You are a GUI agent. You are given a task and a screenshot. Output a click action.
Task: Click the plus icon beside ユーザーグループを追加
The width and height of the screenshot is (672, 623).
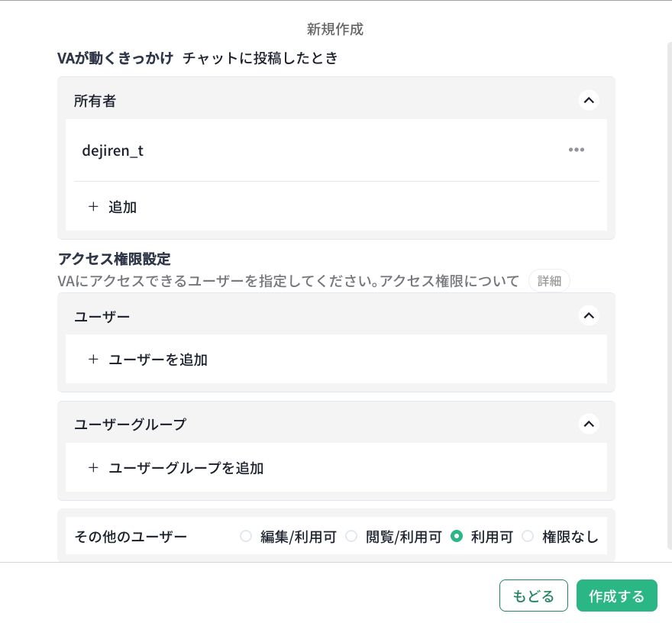pyautogui.click(x=93, y=467)
